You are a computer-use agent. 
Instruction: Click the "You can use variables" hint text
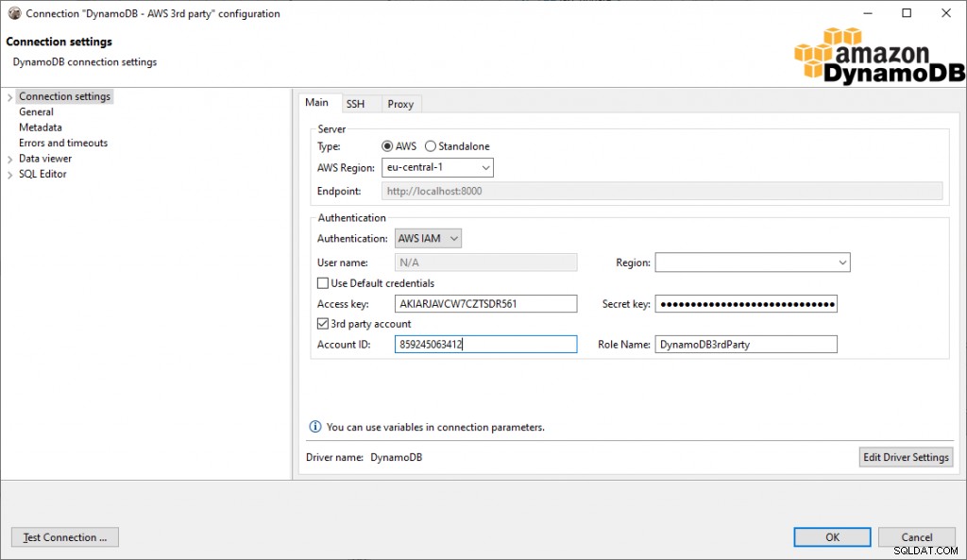435,427
